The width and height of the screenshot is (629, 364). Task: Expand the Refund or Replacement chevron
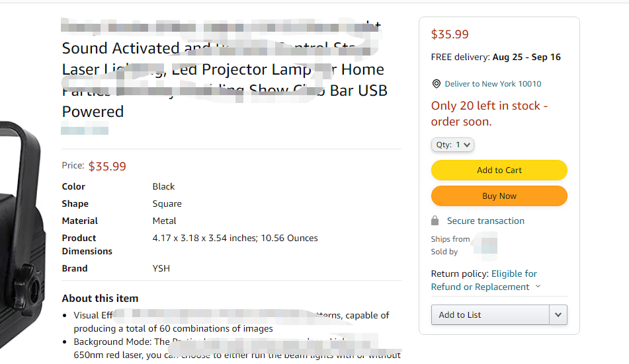(538, 287)
